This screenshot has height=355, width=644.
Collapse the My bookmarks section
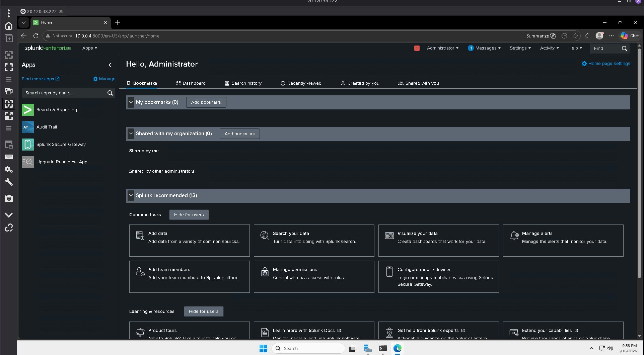point(131,102)
